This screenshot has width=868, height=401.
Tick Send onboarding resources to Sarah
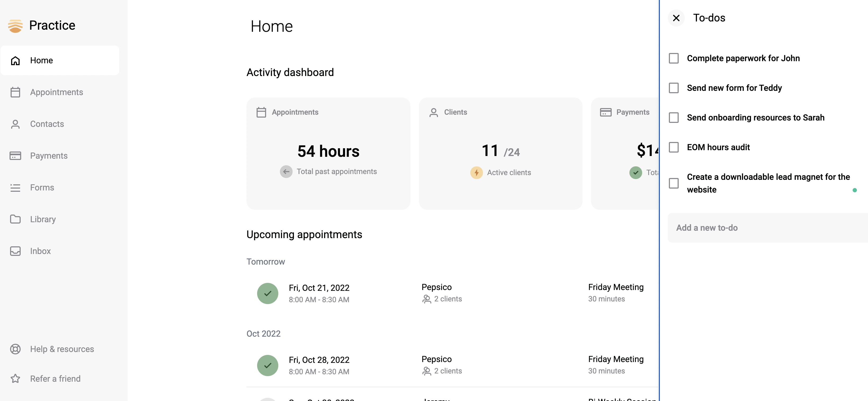pos(674,118)
